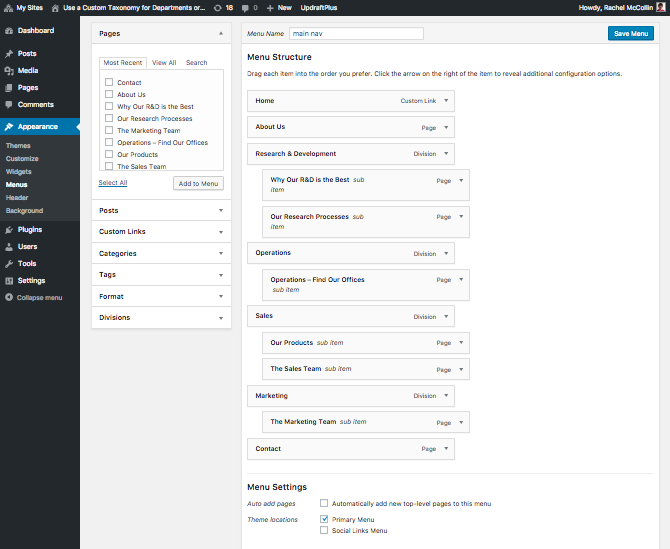Enable automatically add new top-level pages
Image resolution: width=670 pixels, height=549 pixels.
[x=324, y=503]
